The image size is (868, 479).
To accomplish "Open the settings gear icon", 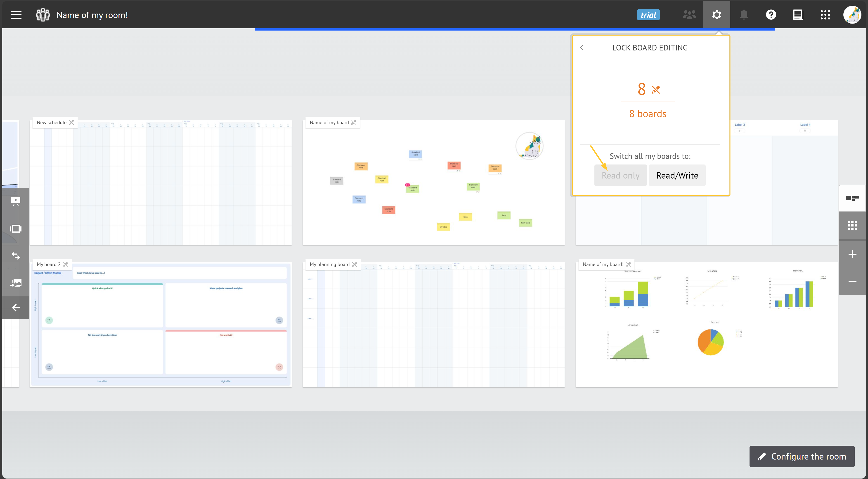I will [717, 15].
